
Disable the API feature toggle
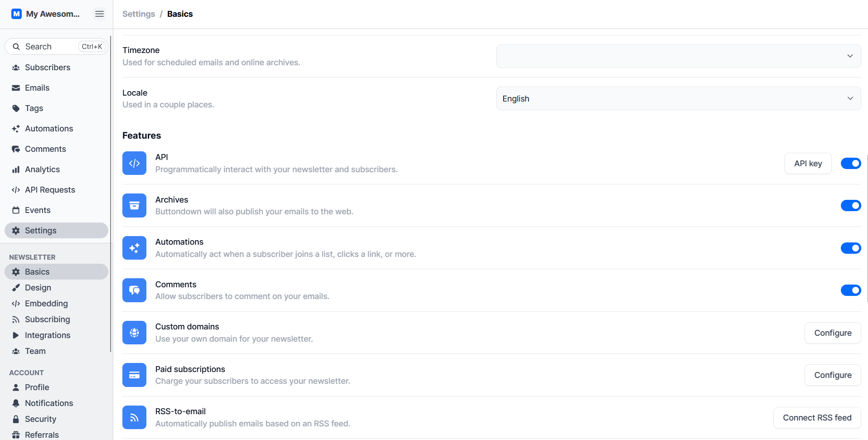point(850,164)
